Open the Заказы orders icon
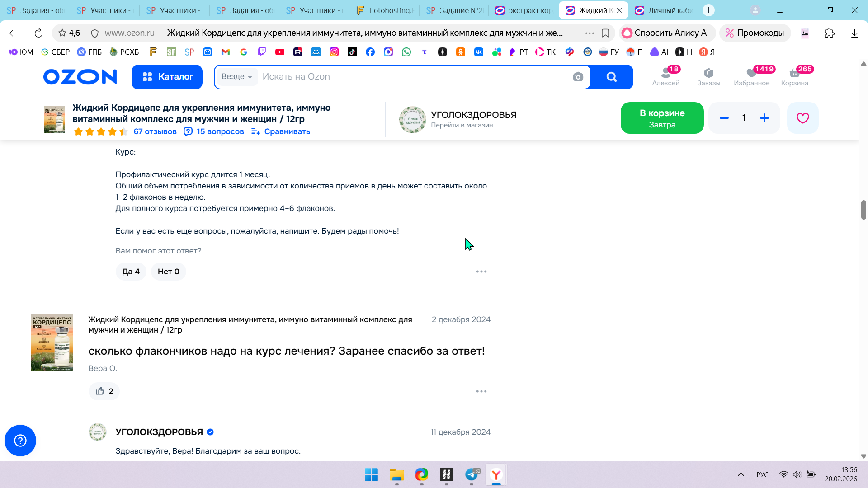This screenshot has width=868, height=488. (708, 76)
